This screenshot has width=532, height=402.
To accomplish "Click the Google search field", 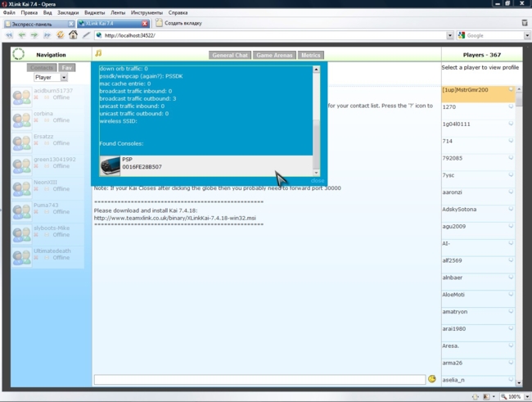I will coord(494,35).
